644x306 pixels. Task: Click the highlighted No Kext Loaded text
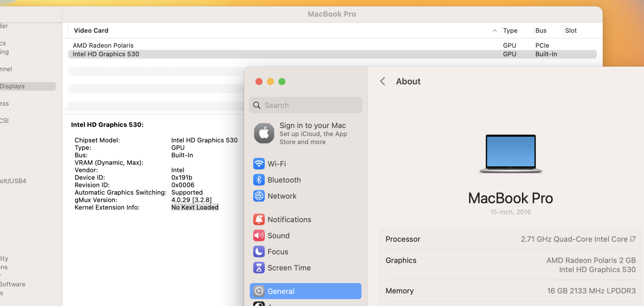coord(195,207)
